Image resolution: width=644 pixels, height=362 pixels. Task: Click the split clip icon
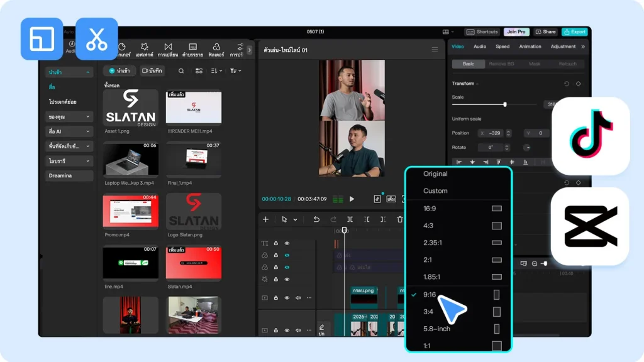click(350, 219)
